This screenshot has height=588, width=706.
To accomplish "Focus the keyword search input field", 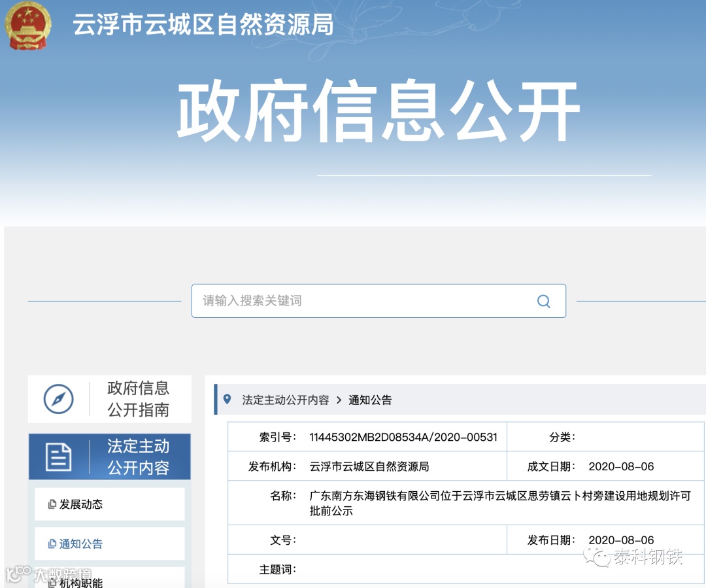I will [x=378, y=300].
